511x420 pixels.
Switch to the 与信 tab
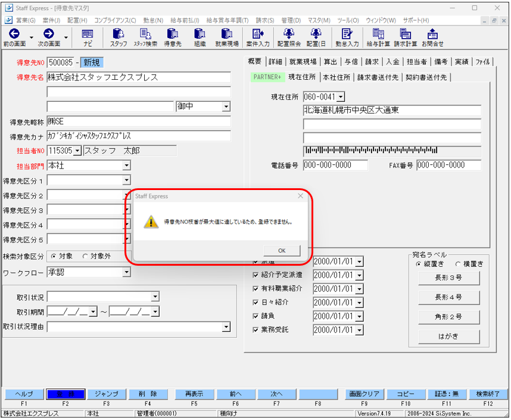point(351,61)
